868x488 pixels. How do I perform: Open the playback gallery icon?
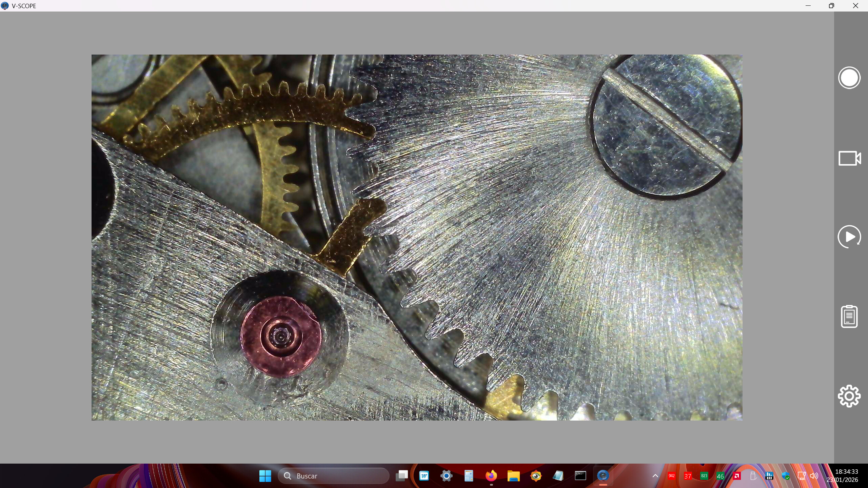[x=849, y=237]
